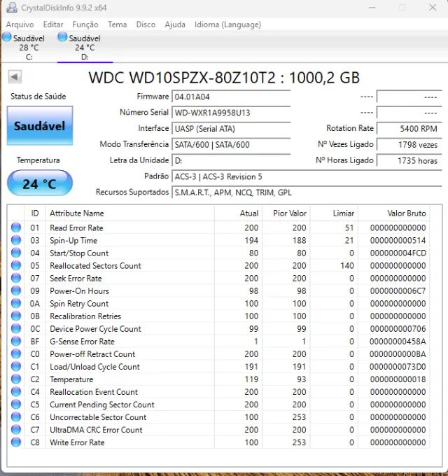Image resolution: width=448 pixels, height=476 pixels.
Task: Click raw value 0000000073D0 of Load/Unload Cycle
Action: [398, 367]
